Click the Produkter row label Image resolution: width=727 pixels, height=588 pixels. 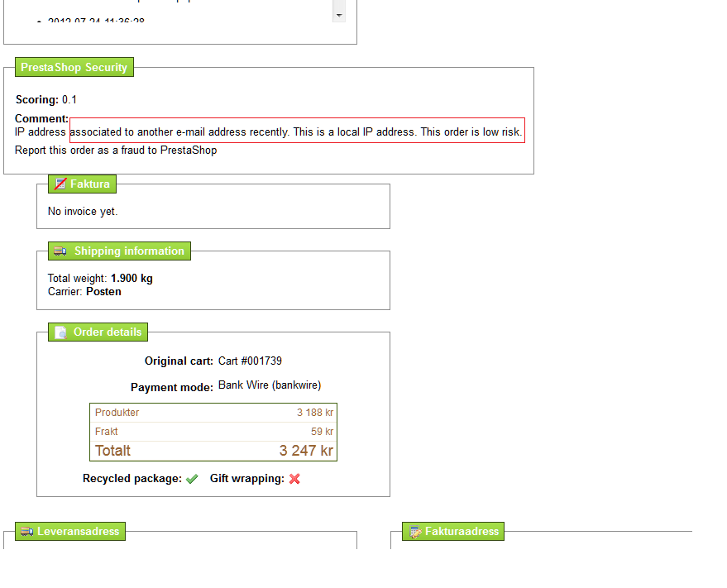[117, 413]
